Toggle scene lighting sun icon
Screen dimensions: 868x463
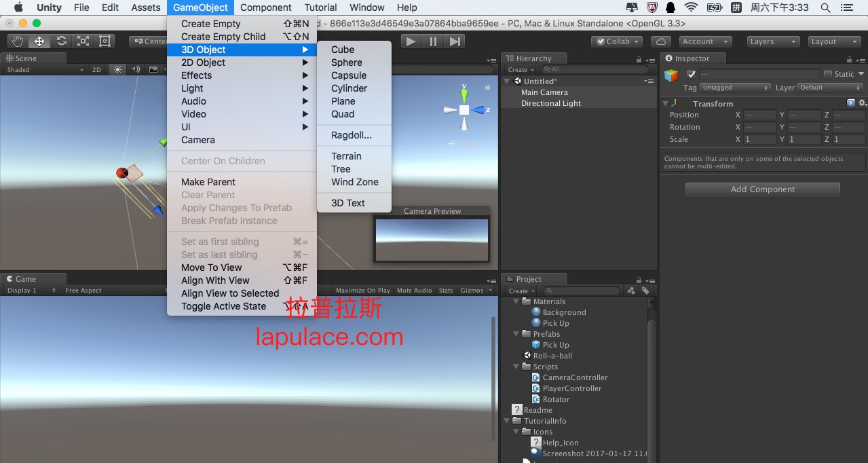[118, 70]
